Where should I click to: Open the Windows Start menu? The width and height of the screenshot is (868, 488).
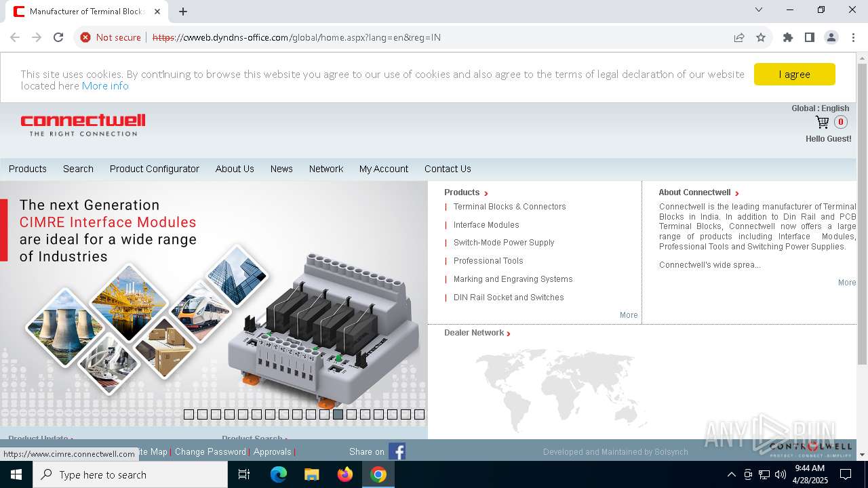[x=16, y=474]
